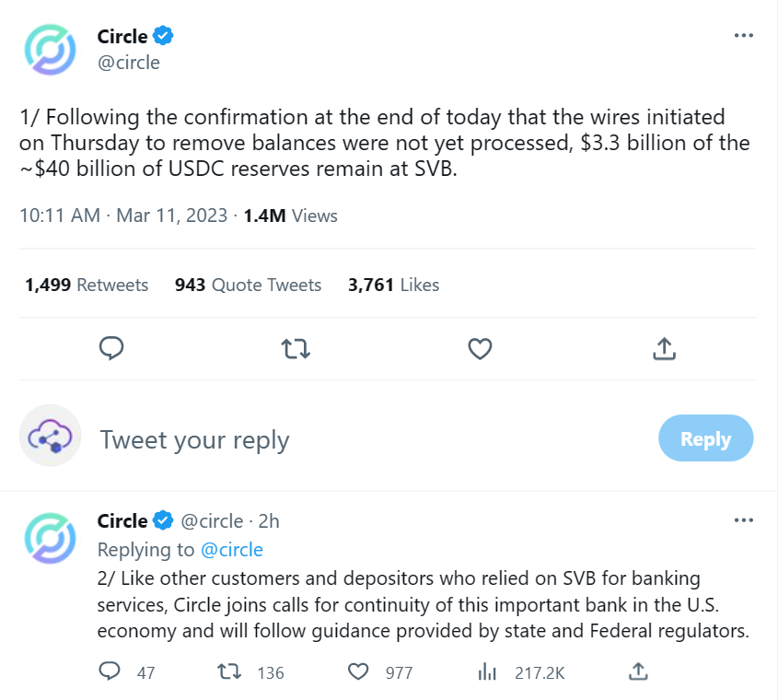Screen dimensions: 778x700
Task: Open Circle profile avatar on main tweet
Action: (x=50, y=50)
